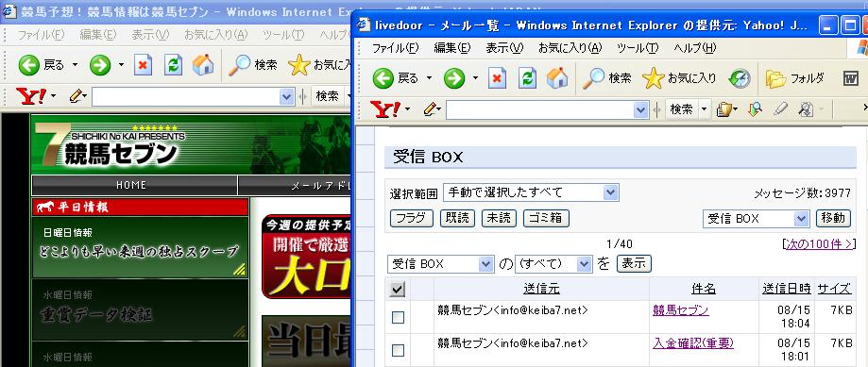Open Yahoo search box dropdown in livedoor mail window
Screen dimensions: 868x367
641,110
